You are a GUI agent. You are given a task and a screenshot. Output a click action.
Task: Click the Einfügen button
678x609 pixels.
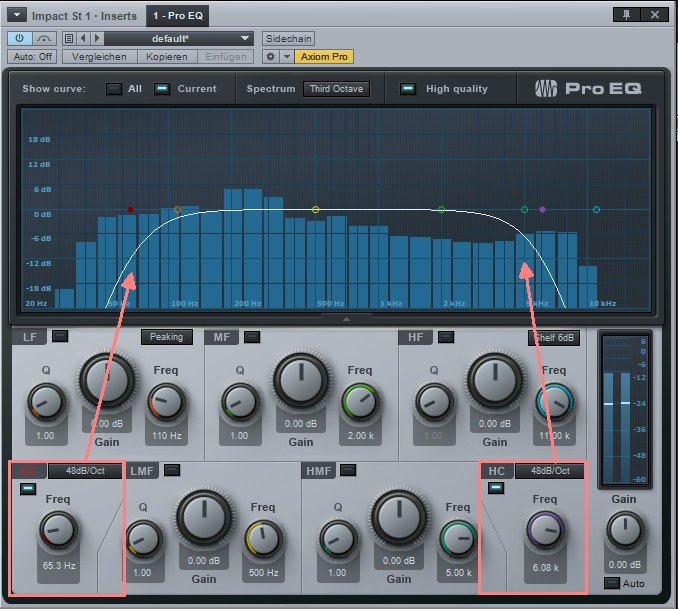pos(226,57)
